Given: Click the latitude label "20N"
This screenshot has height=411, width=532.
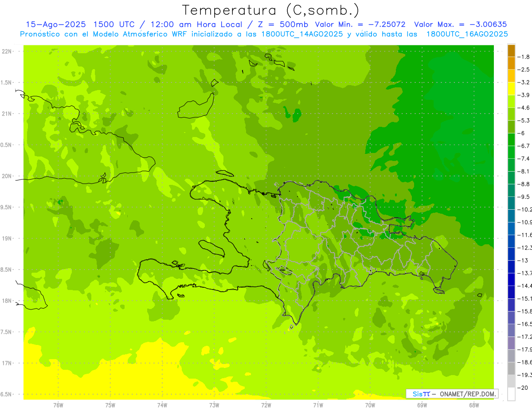Looking at the screenshot, I should 7,176.
